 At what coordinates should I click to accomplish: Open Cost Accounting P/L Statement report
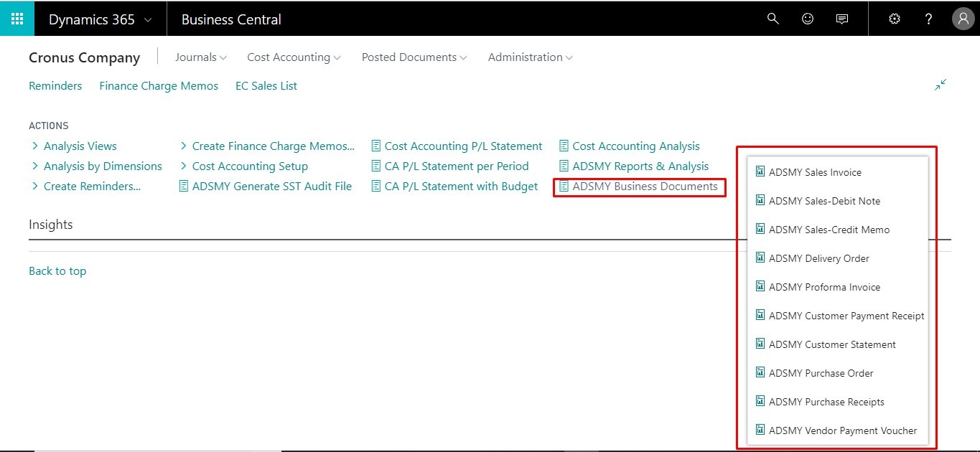point(464,146)
